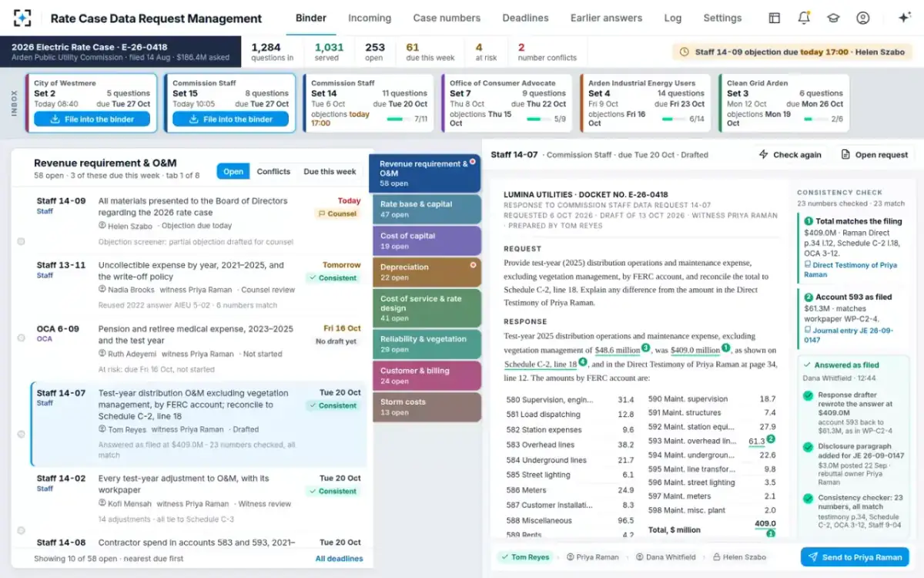Click green badge 3 beside $48.6 million

645,348
